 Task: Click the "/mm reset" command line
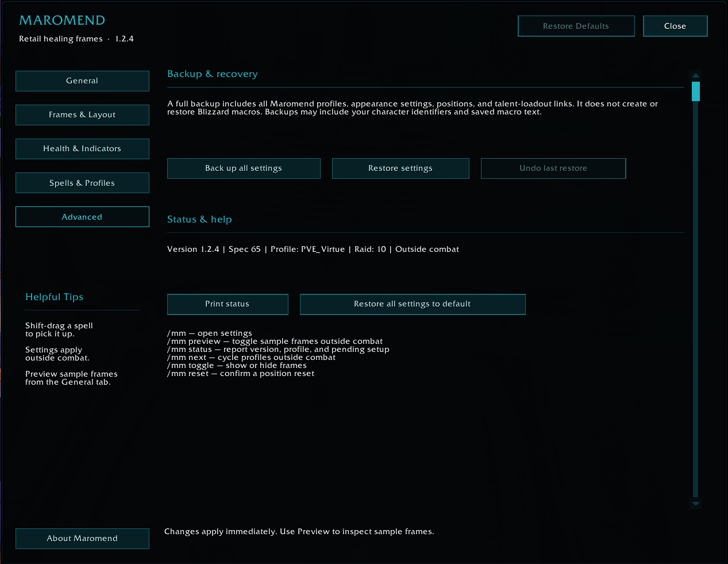pyautogui.click(x=241, y=374)
